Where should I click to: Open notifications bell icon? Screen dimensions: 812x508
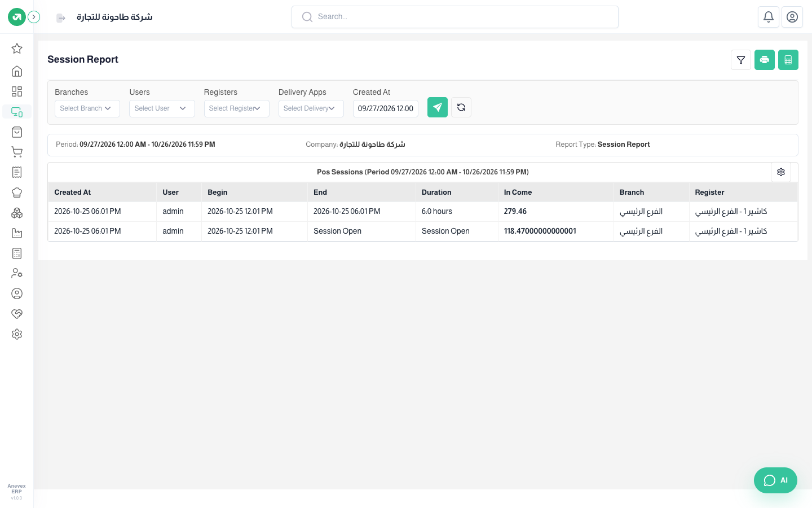[769, 17]
